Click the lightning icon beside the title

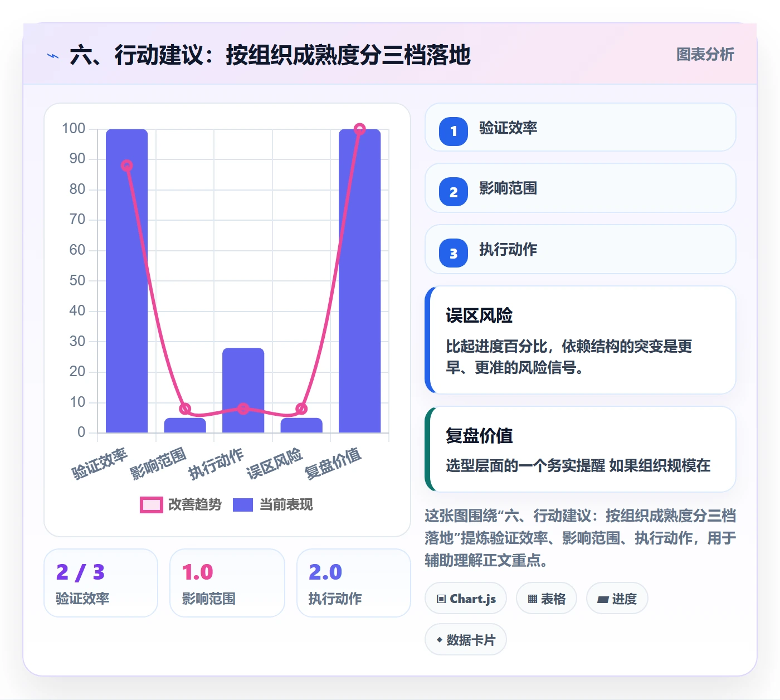53,56
